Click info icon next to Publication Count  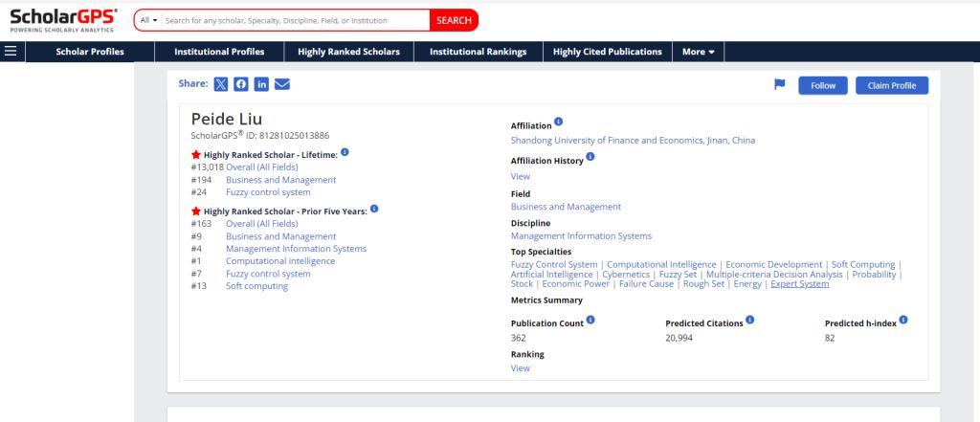click(590, 321)
